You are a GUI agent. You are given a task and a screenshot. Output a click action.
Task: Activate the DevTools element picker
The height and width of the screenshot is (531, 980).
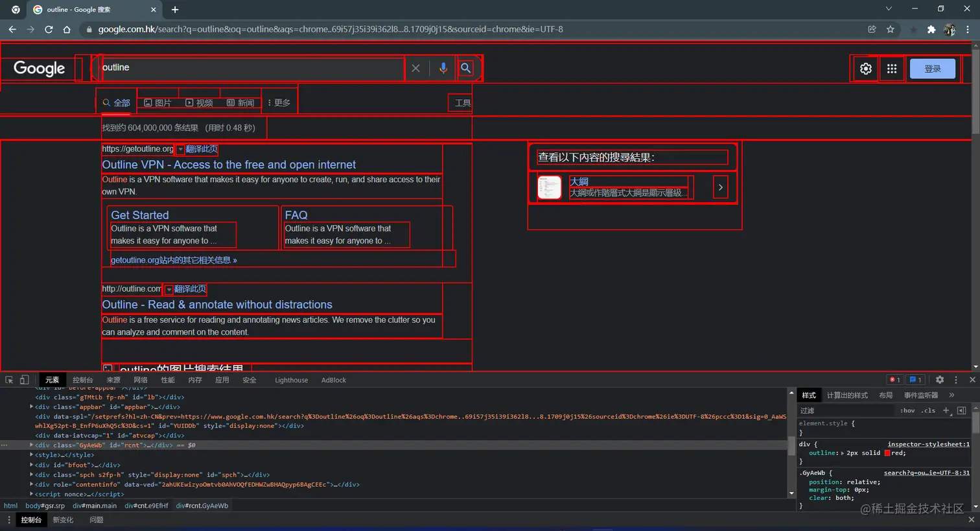click(9, 380)
